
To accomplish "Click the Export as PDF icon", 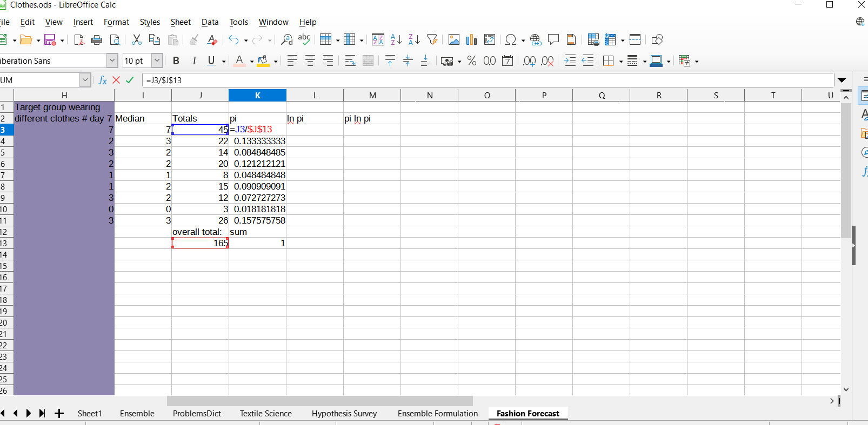I will pyautogui.click(x=79, y=39).
